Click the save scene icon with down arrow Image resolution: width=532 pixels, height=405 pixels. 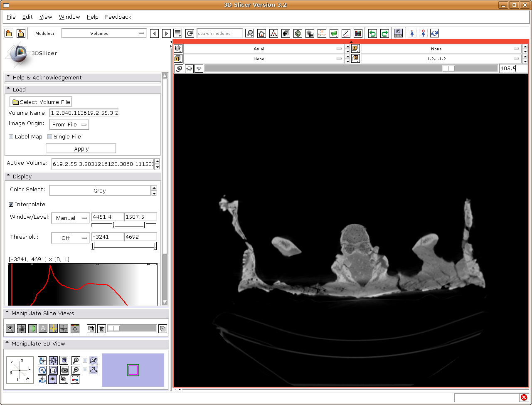21,33
